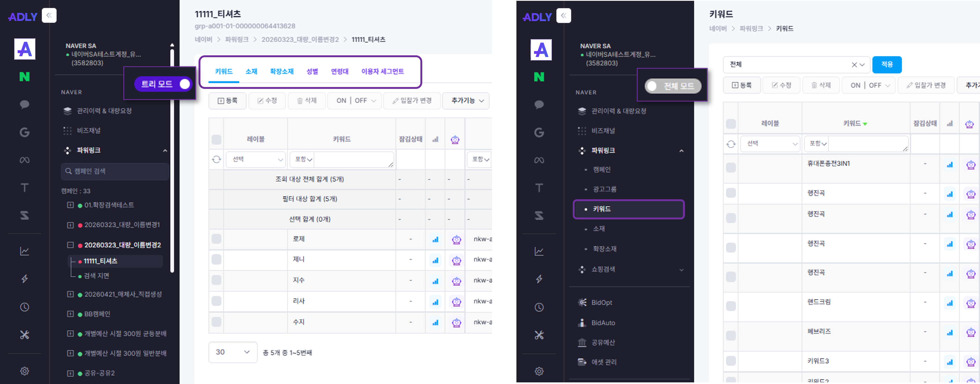Open the S platform icon in the left panel rail

(x=25, y=215)
